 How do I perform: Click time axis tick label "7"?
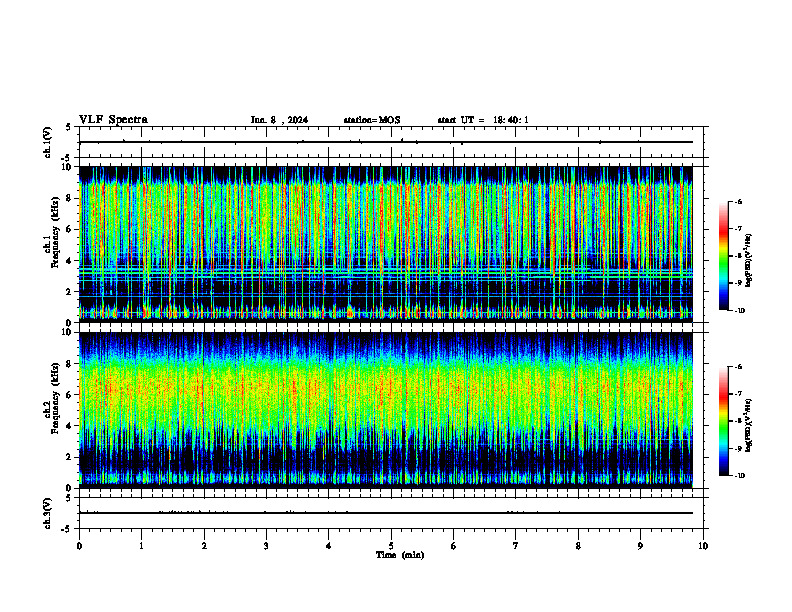[516, 546]
